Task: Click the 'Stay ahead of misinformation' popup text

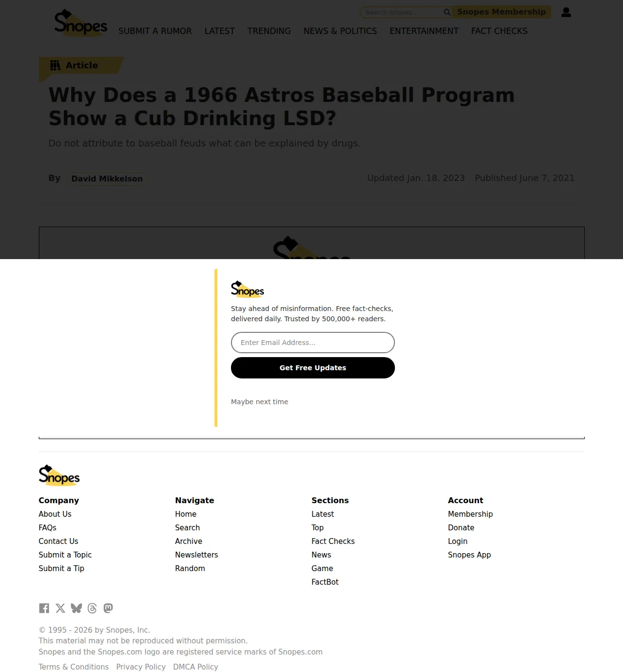Action: click(x=312, y=313)
